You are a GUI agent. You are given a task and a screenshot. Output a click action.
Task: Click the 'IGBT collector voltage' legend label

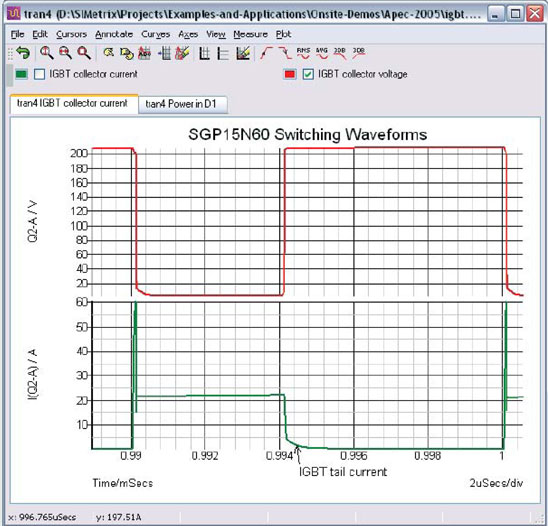(363, 74)
